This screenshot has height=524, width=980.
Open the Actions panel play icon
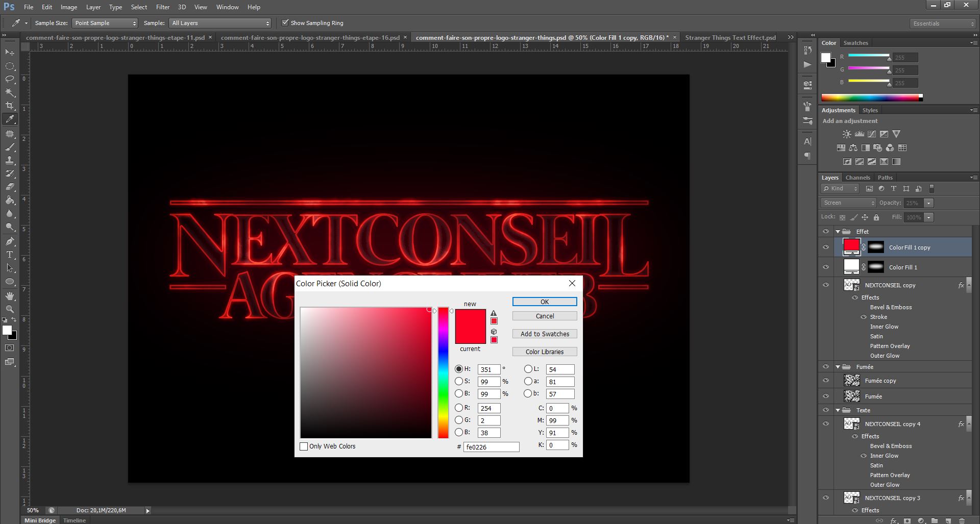click(807, 65)
